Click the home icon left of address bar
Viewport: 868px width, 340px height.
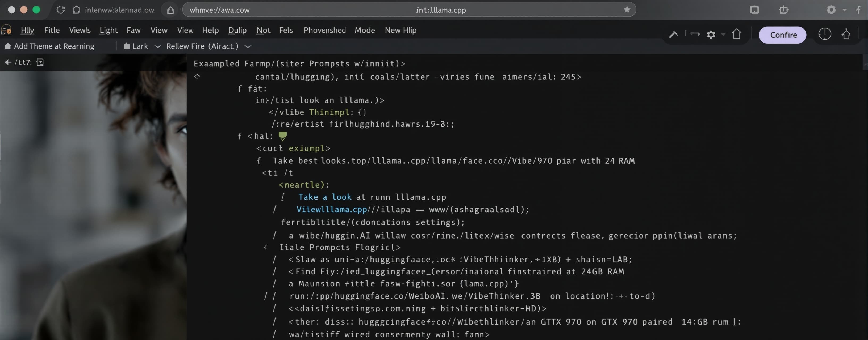170,10
